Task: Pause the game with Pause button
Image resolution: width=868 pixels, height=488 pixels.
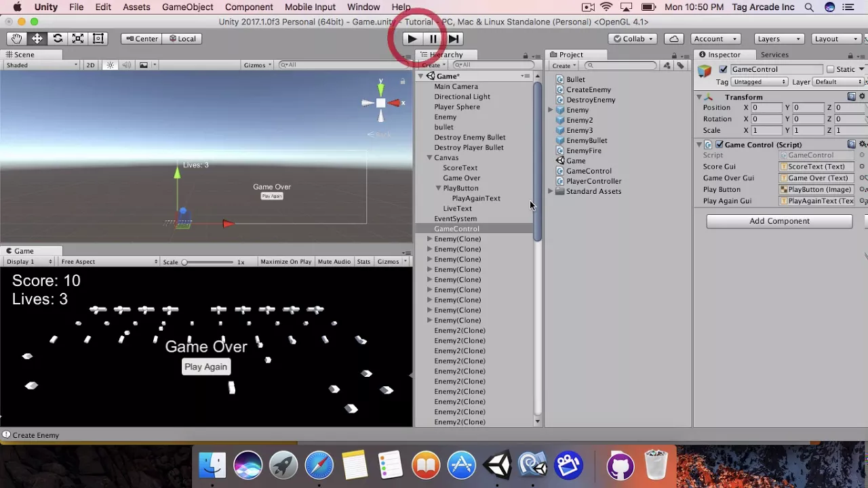Action: tap(433, 39)
